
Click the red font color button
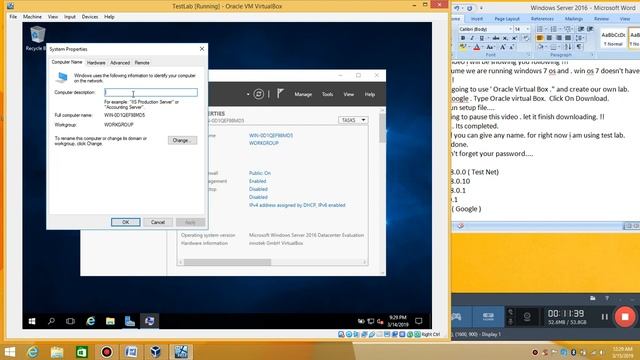(476, 47)
